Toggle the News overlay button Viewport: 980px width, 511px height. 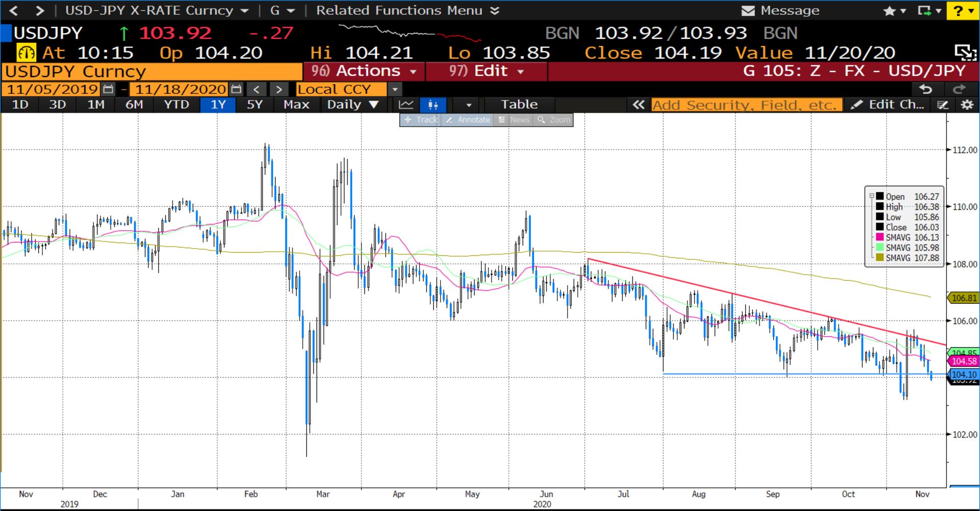coord(514,120)
